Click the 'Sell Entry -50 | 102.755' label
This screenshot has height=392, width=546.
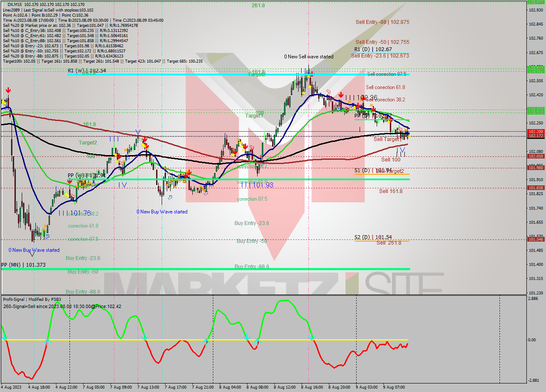383,42
